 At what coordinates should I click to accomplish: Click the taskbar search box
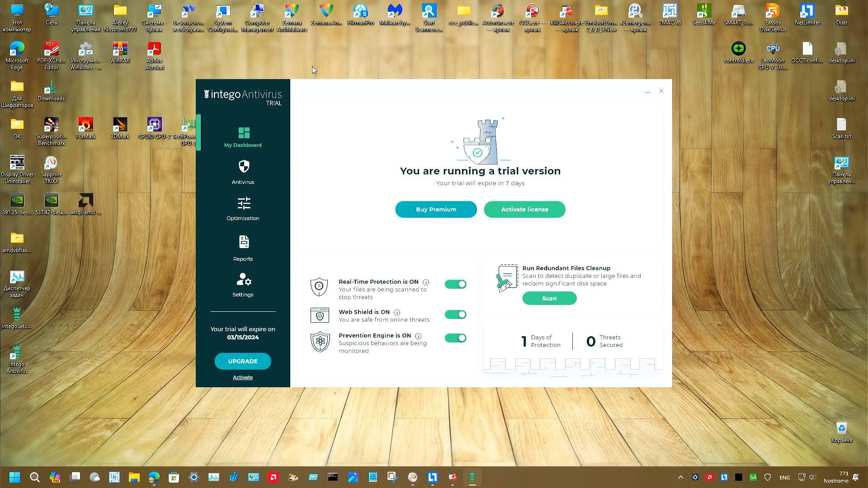[35, 477]
